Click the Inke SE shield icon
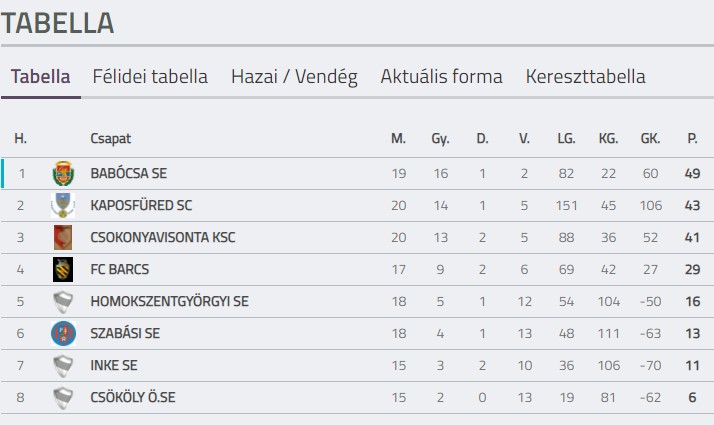This screenshot has height=425, width=714. (x=63, y=366)
